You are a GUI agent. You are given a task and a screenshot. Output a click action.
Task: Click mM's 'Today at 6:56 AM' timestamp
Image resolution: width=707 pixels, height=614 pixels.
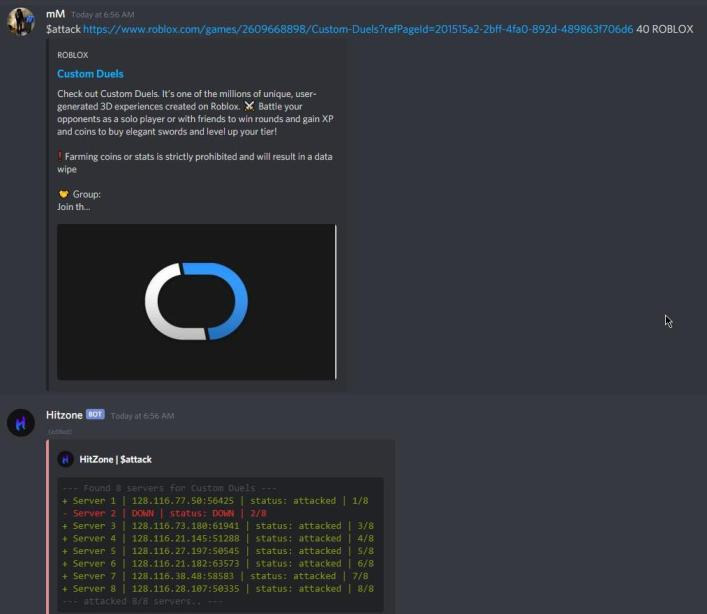103,14
